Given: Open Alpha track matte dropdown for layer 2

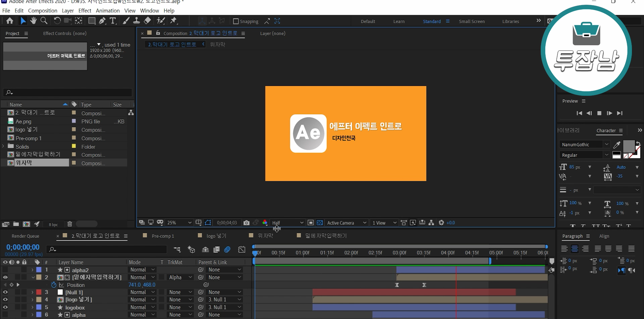Looking at the screenshot, I should [180, 277].
